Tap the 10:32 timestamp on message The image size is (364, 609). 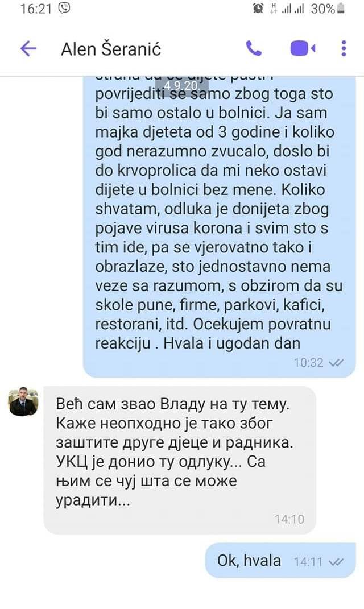[309, 363]
